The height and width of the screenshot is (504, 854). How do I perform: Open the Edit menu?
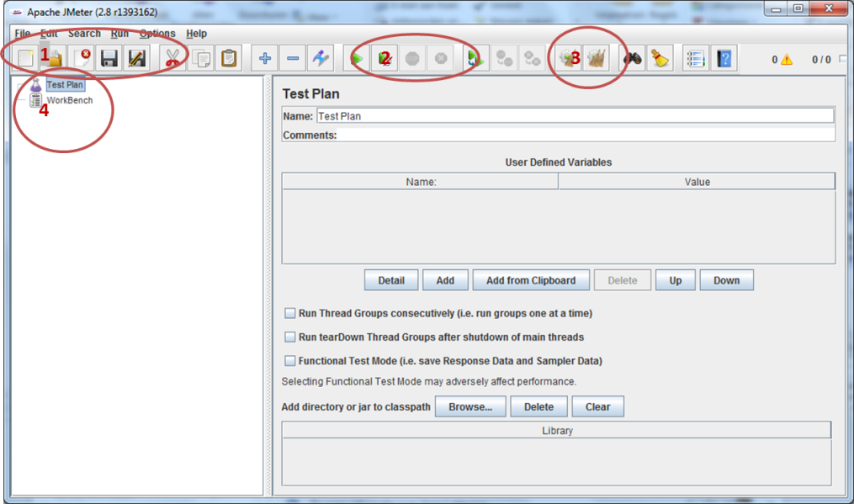point(49,34)
